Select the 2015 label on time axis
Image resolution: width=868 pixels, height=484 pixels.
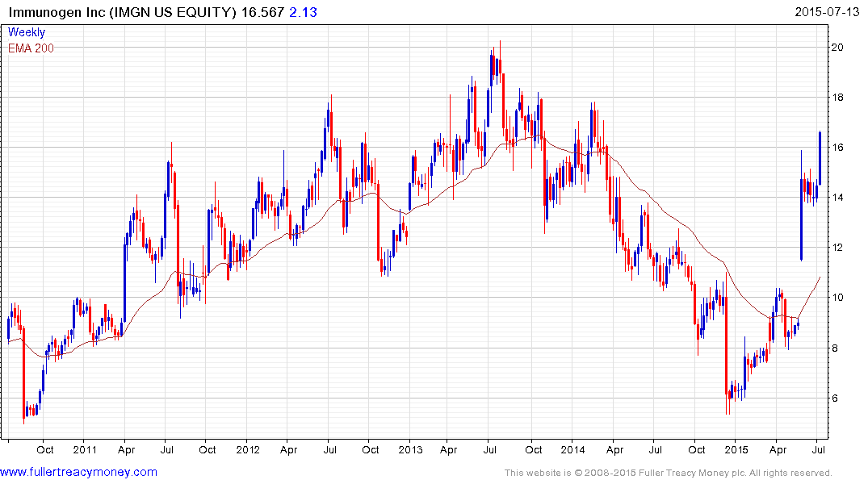tap(736, 449)
